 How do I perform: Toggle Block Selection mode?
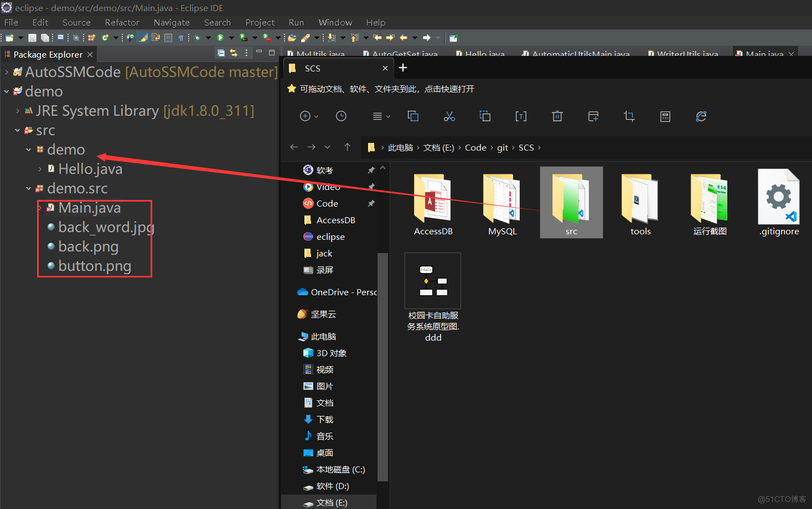[168, 38]
